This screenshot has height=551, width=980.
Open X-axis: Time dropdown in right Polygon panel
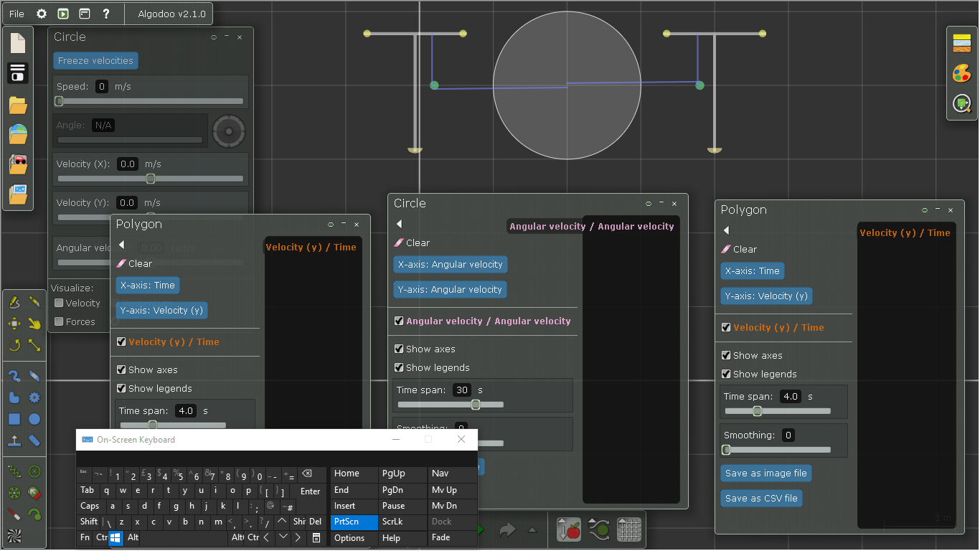pos(753,270)
